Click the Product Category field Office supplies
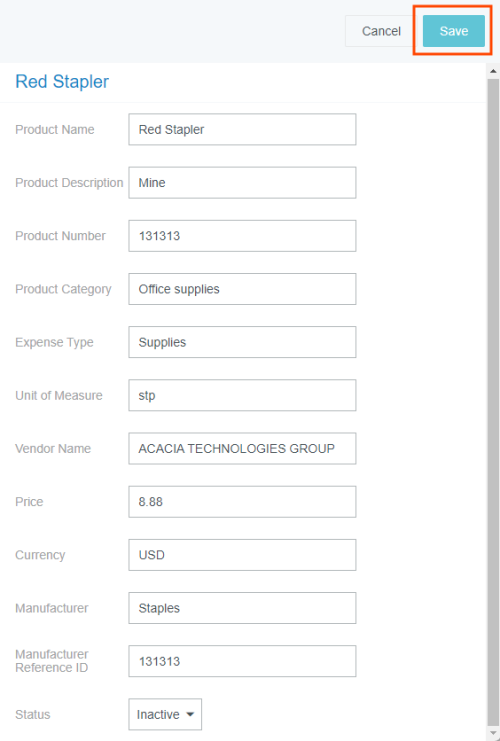This screenshot has height=741, width=500. click(x=242, y=289)
